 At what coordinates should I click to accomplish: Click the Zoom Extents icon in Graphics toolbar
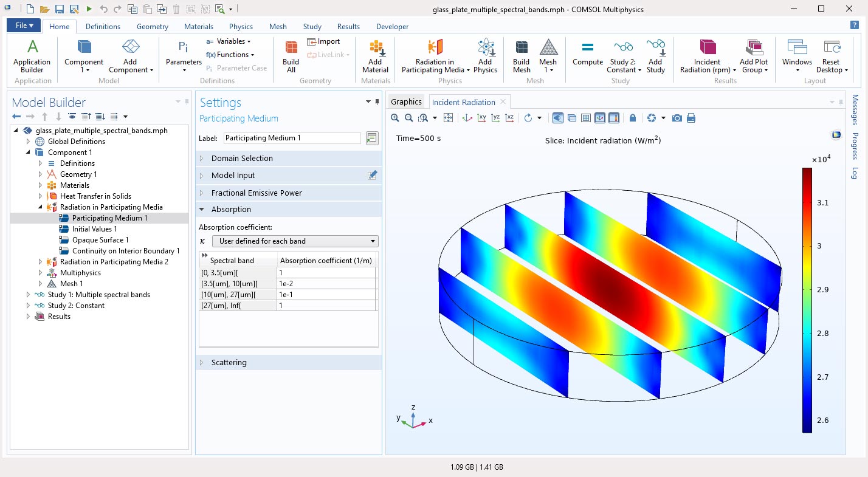pyautogui.click(x=449, y=118)
